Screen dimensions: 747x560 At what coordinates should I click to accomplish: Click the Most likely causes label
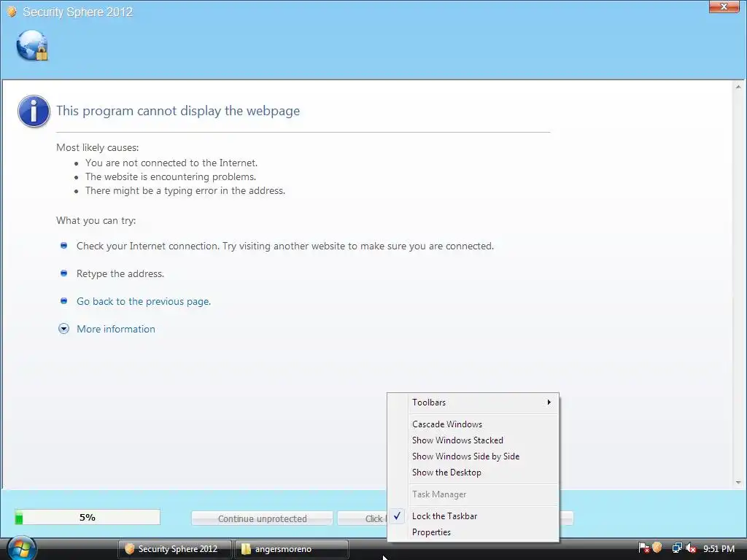[x=98, y=147]
